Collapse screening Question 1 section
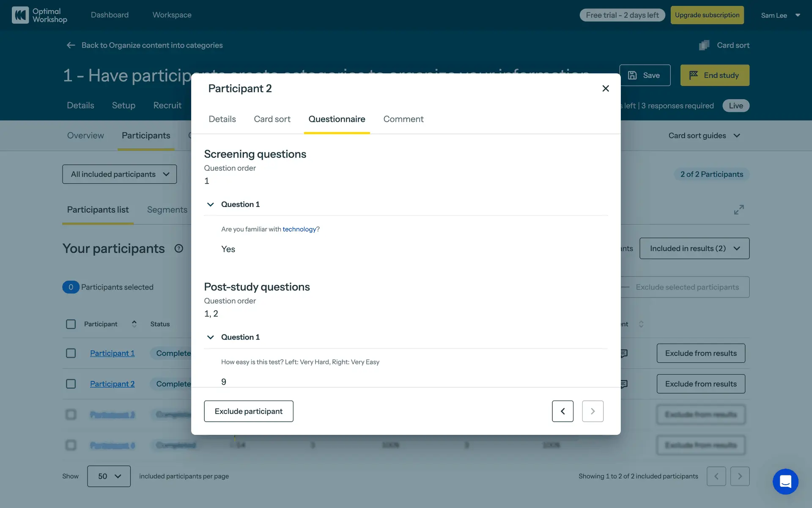The image size is (812, 508). click(210, 204)
